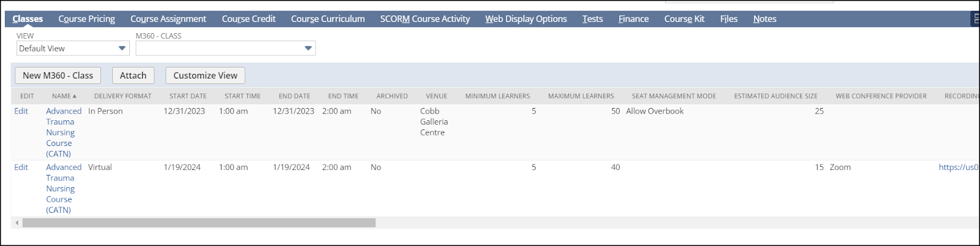Open the SCORM Course Activity tab
The height and width of the screenshot is (246, 980).
424,19
